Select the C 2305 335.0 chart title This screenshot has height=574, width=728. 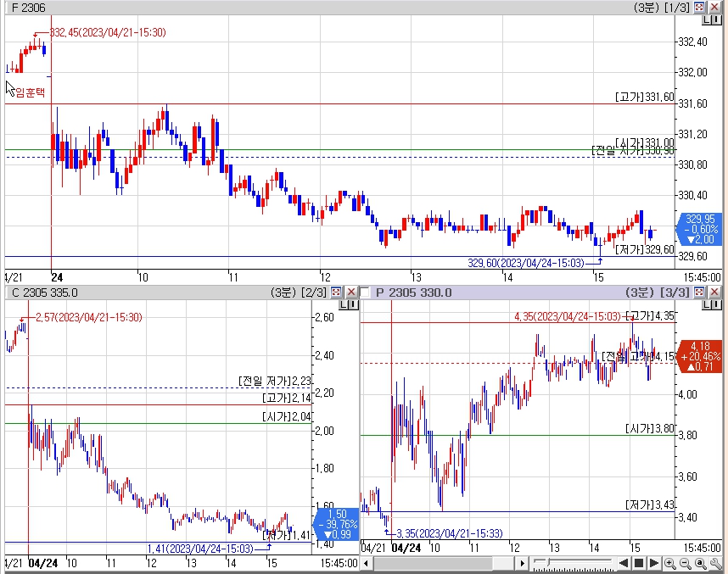45,293
